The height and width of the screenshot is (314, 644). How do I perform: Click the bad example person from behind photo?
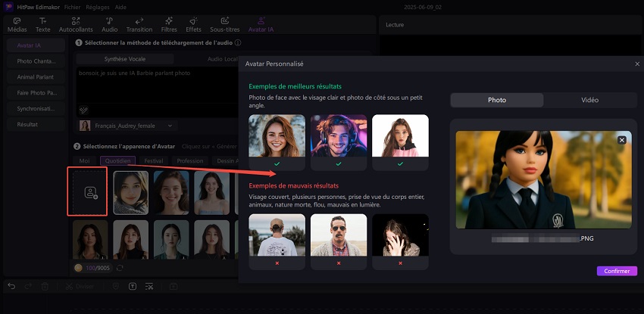click(x=277, y=235)
